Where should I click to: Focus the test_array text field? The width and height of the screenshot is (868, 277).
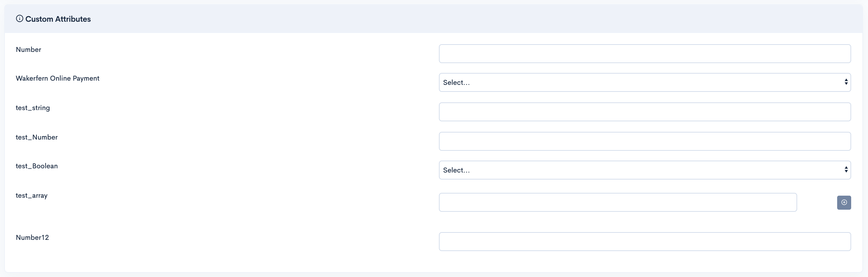[618, 202]
